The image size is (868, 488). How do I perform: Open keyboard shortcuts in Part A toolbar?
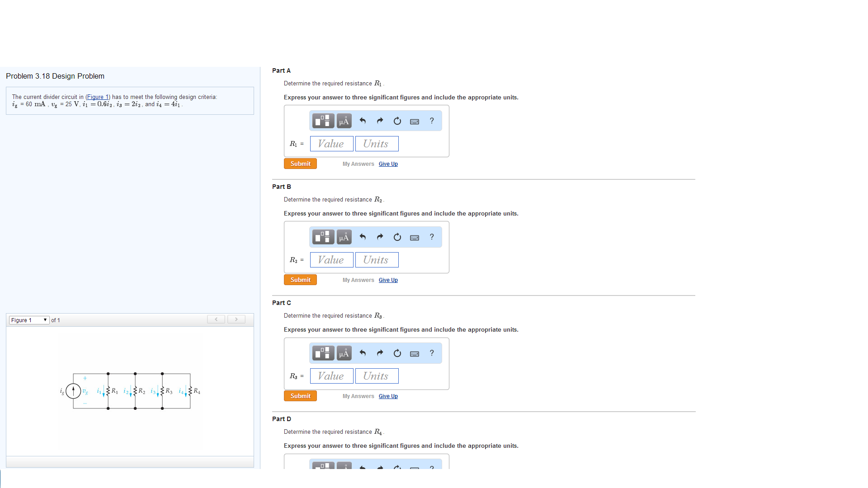point(415,121)
